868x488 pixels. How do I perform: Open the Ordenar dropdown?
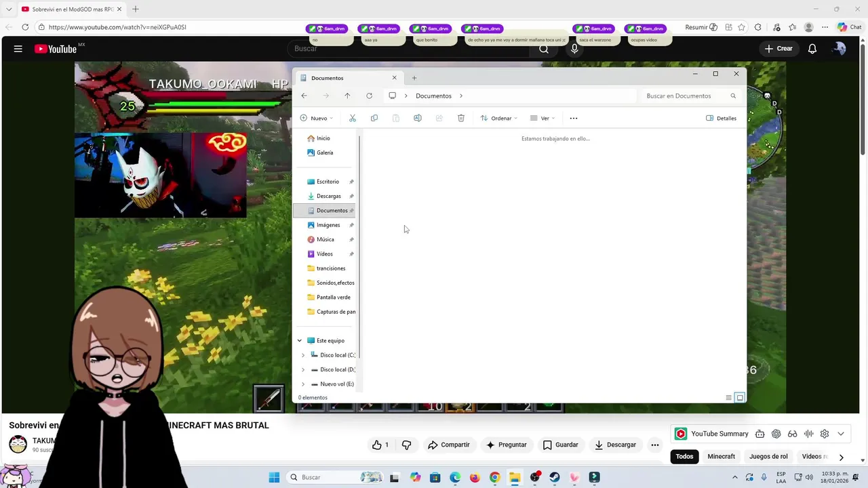coord(498,118)
